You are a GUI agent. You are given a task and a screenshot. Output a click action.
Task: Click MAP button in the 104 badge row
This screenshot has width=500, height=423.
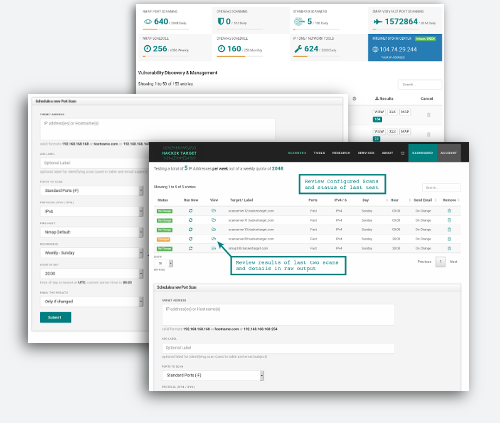(405, 112)
